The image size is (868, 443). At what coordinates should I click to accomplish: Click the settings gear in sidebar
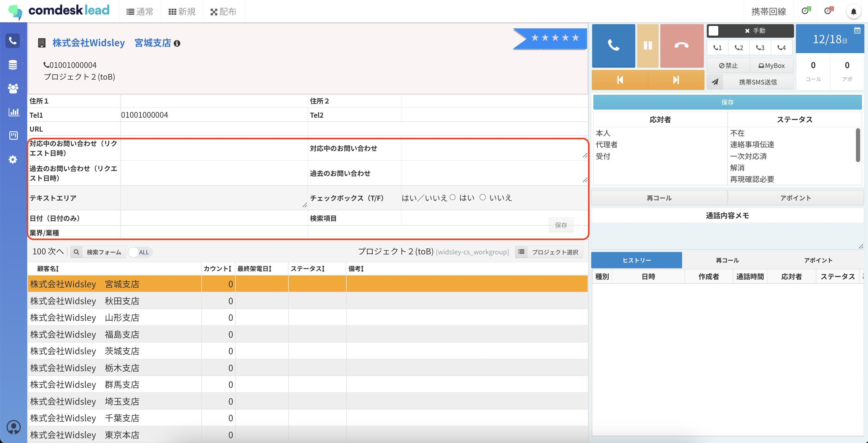click(13, 159)
